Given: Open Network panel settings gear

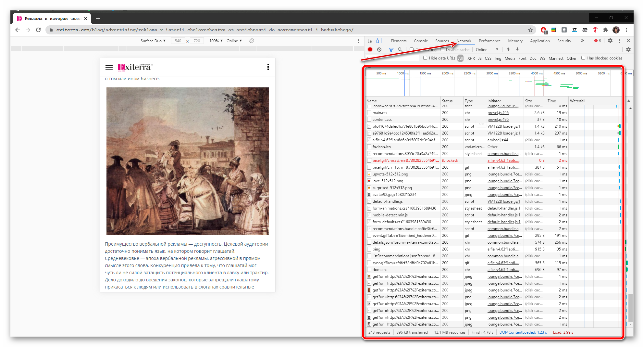Looking at the screenshot, I should 628,49.
